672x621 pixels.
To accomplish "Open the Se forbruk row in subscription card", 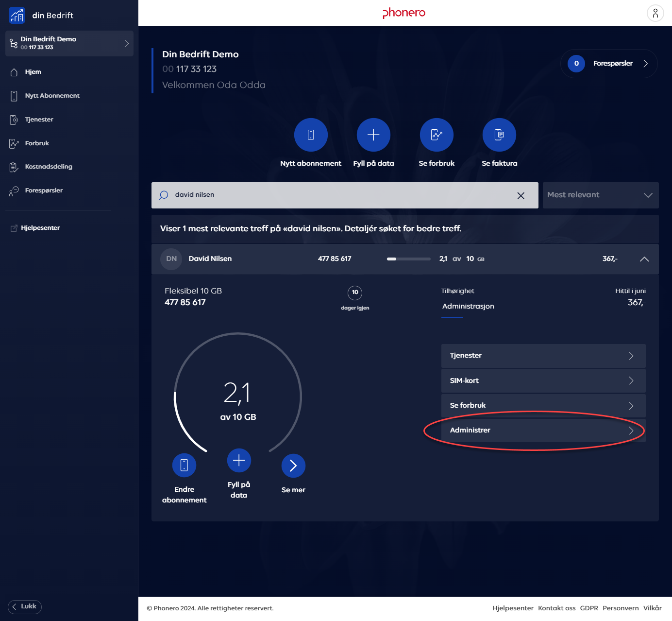I will [x=543, y=405].
